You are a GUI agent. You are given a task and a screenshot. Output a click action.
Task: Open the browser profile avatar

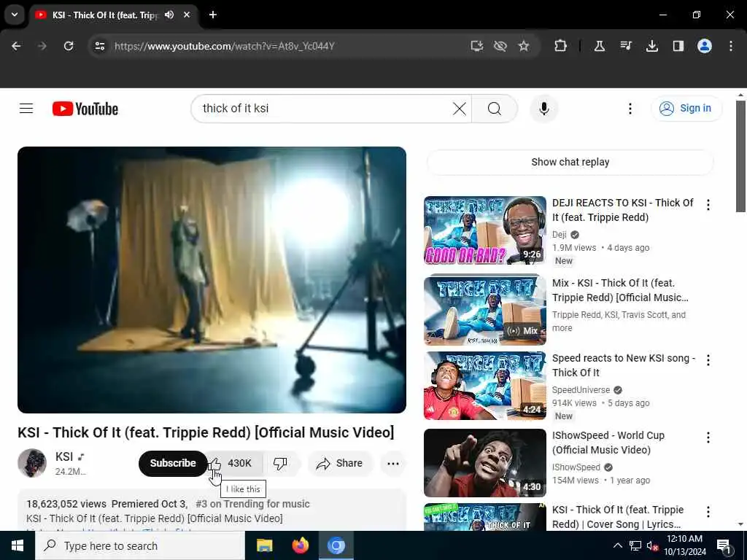705,46
